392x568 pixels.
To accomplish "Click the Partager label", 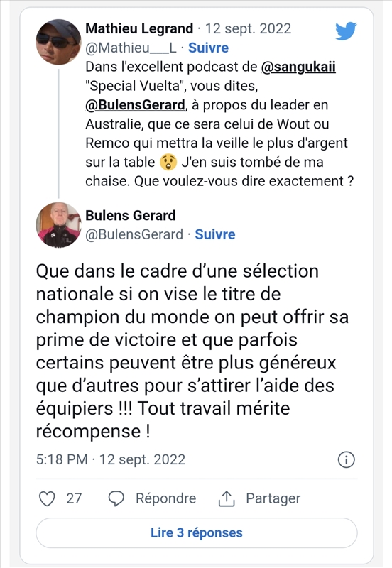I will (x=273, y=498).
